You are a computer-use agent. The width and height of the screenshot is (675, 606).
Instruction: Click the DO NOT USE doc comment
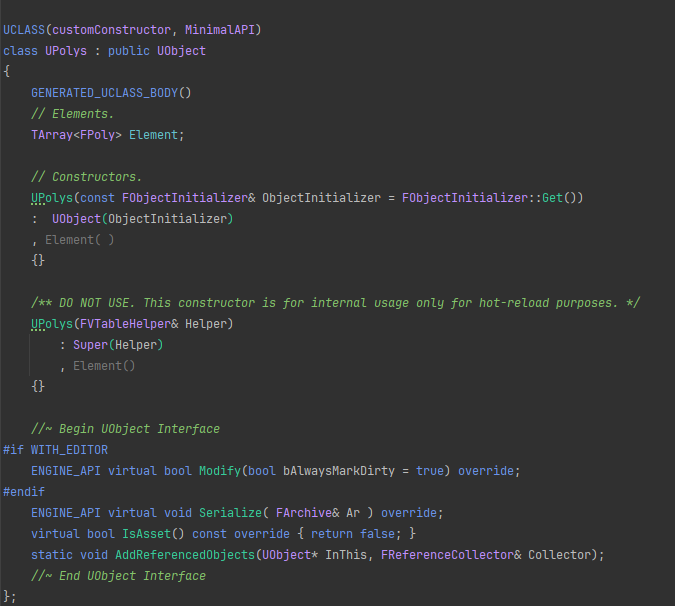tap(335, 303)
